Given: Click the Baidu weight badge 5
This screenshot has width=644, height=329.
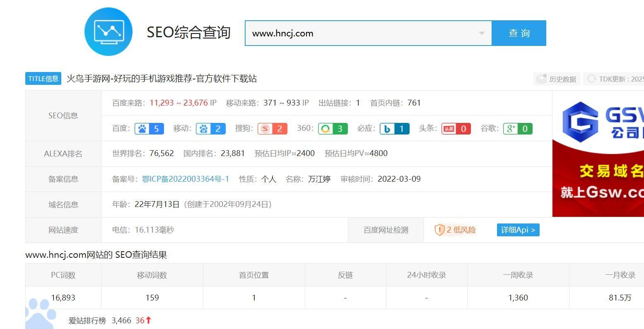Looking at the screenshot, I should point(149,129).
